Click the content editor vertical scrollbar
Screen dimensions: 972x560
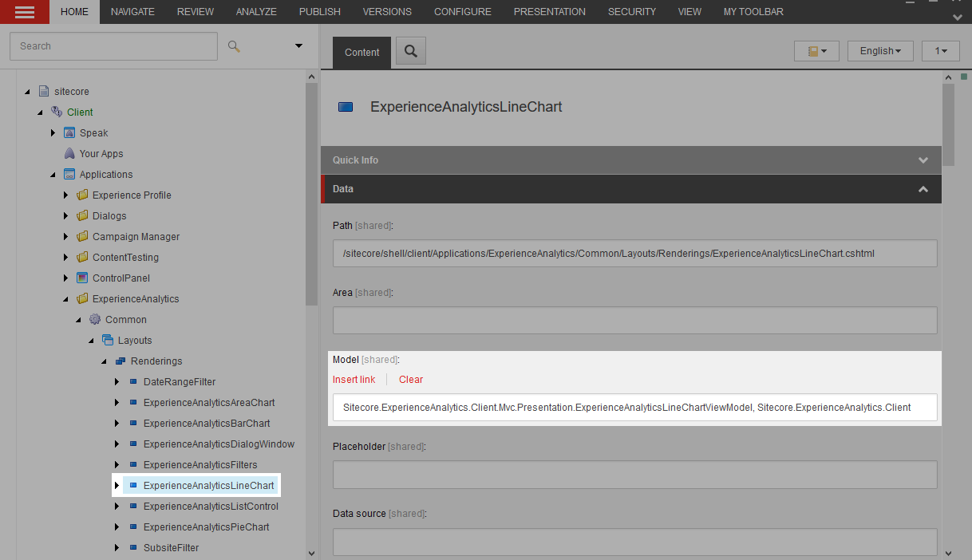point(948,124)
